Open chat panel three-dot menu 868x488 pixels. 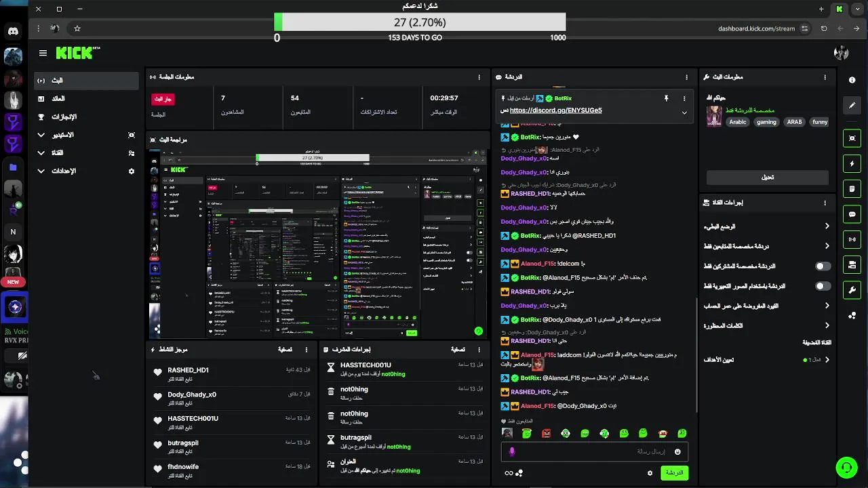(686, 77)
